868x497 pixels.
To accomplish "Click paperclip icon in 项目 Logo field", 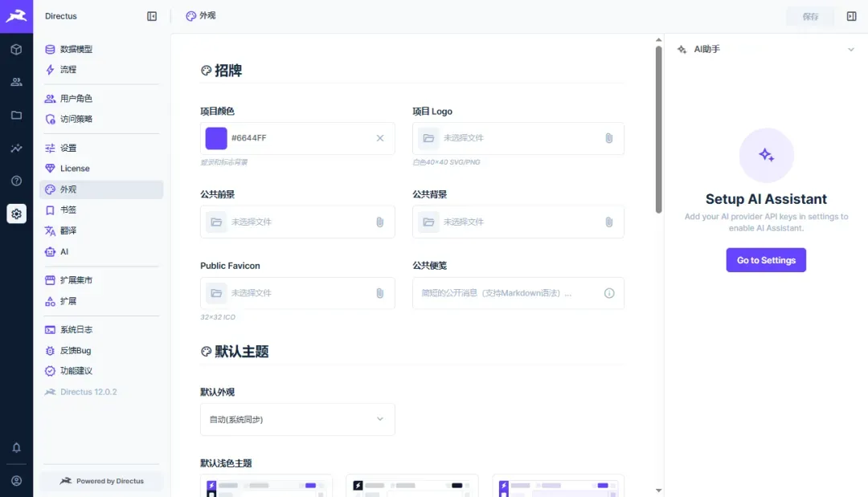I will [609, 138].
